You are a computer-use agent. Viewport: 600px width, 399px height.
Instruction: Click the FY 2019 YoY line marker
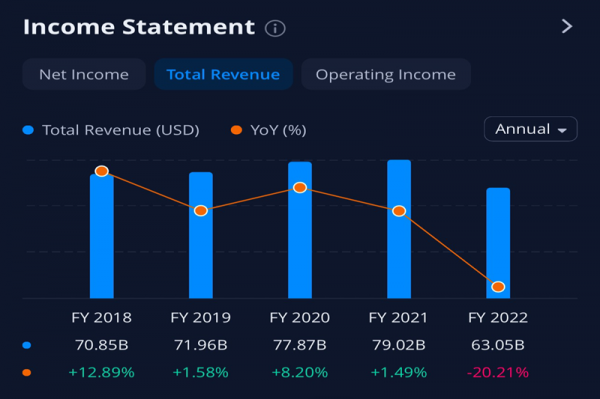pos(201,210)
